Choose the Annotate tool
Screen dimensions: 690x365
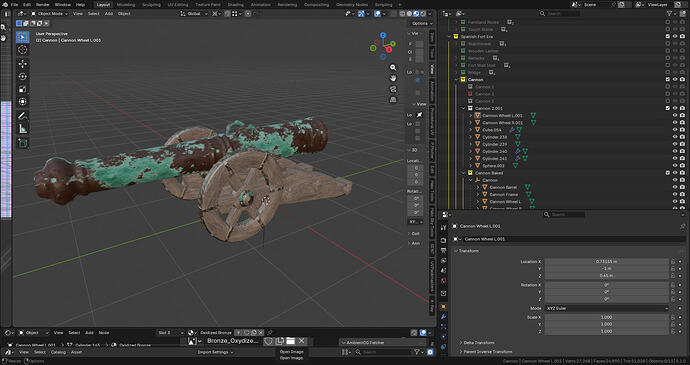(22, 116)
